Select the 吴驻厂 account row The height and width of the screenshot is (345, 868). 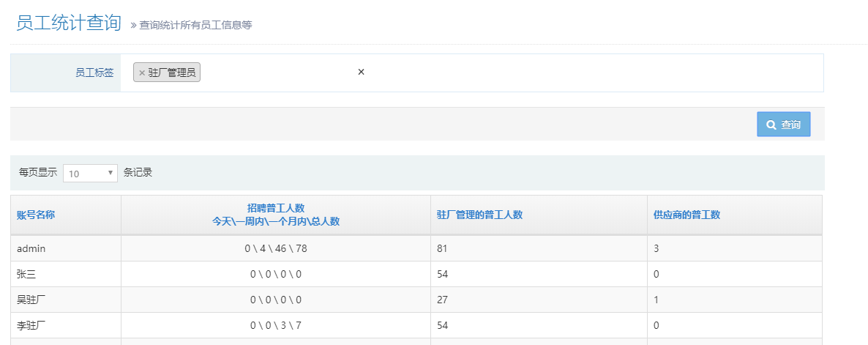[x=31, y=300]
